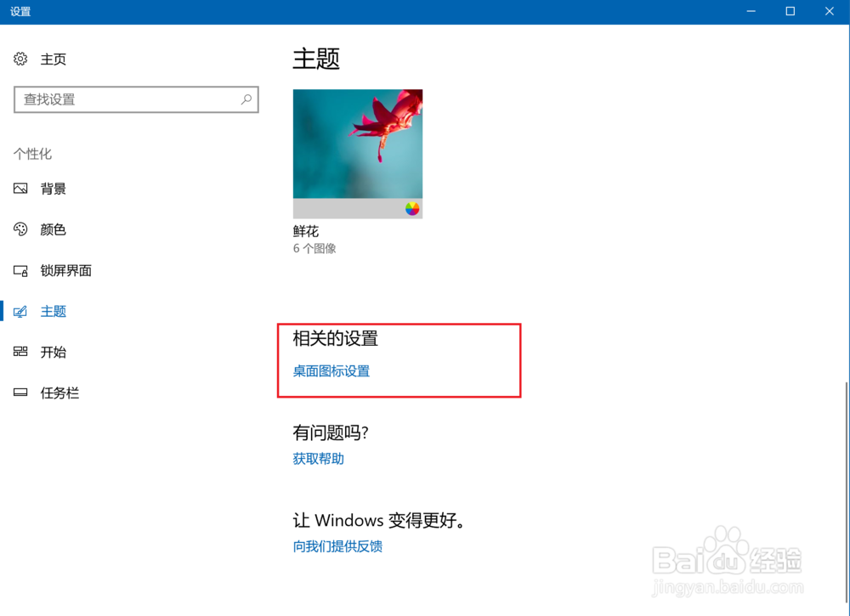850x616 pixels.
Task: Open the 颜色 settings page
Action: tap(53, 229)
